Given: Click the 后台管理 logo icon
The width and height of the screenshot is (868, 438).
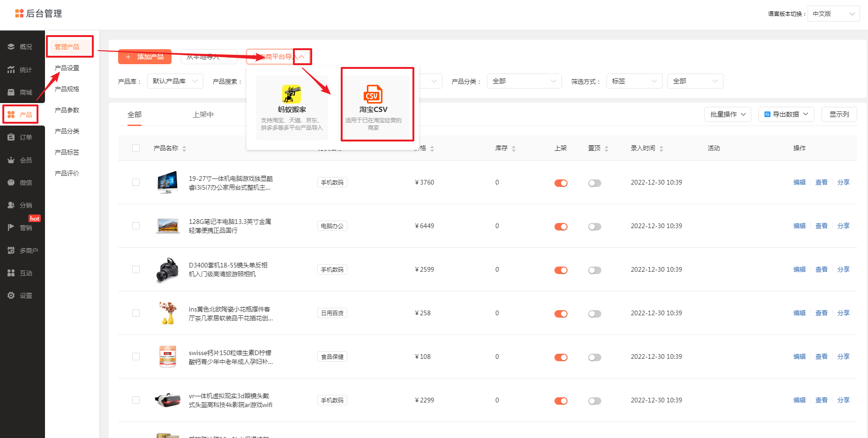Looking at the screenshot, I should coord(19,14).
